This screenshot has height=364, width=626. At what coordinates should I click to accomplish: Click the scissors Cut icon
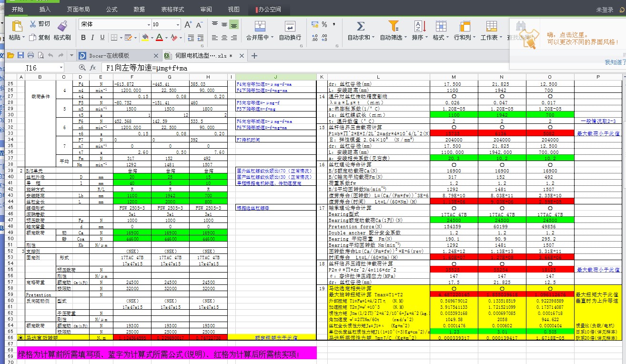[33, 24]
